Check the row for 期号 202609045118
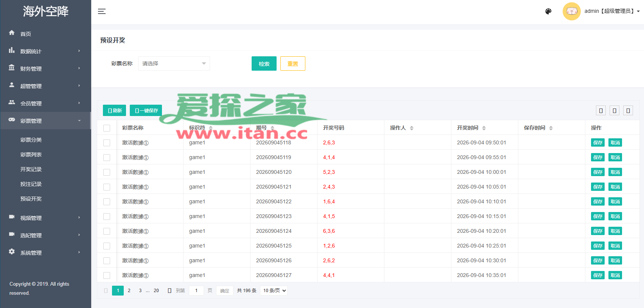The image size is (644, 308). 107,143
